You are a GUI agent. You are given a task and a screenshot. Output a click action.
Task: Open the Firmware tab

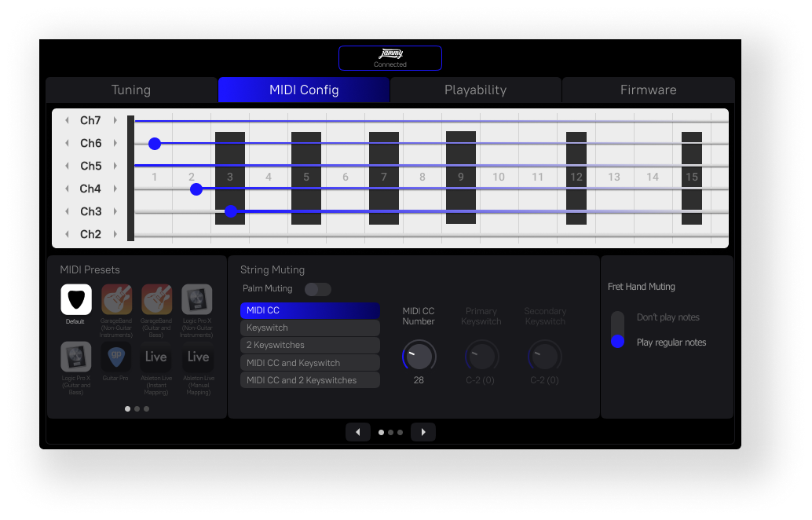point(649,90)
